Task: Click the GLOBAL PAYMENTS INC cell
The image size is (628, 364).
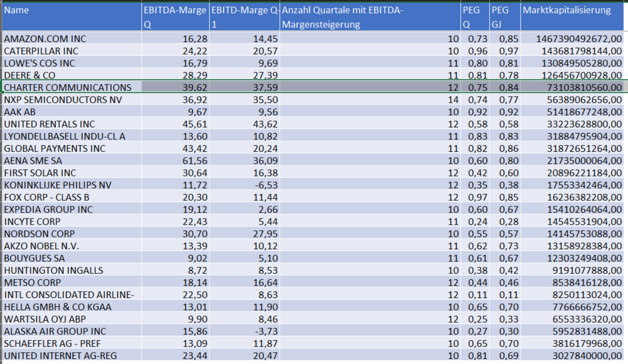Action: point(72,148)
